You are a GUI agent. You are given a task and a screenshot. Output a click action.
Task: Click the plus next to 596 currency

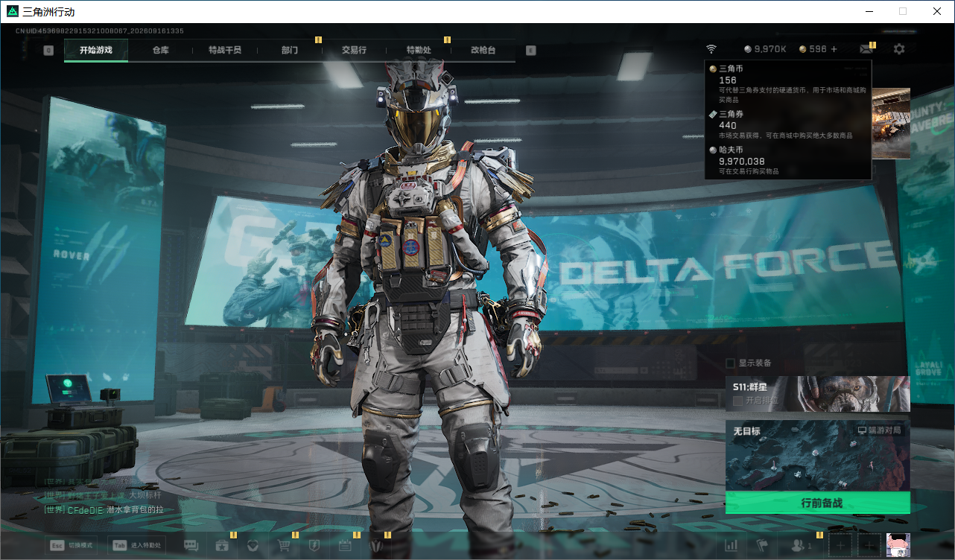coord(834,49)
